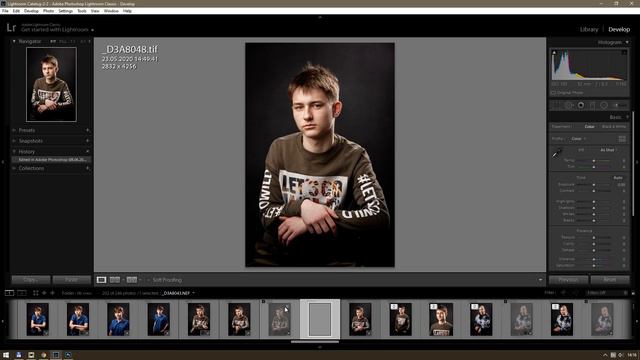Select the Red Eye Correction tool
640x360 pixels.
580,105
